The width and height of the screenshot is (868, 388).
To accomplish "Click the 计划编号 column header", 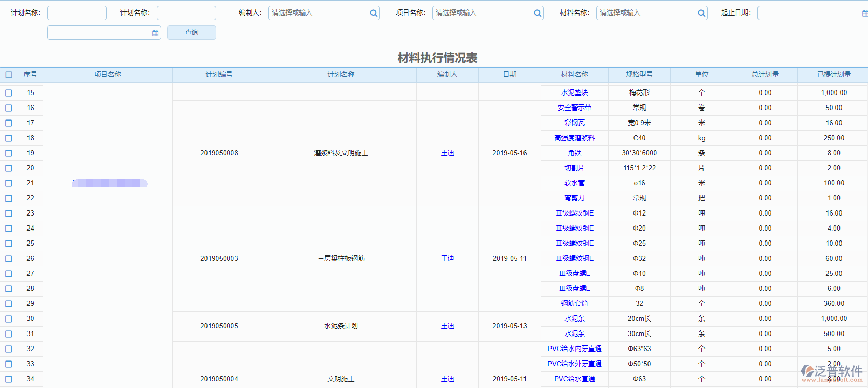I will coord(219,75).
